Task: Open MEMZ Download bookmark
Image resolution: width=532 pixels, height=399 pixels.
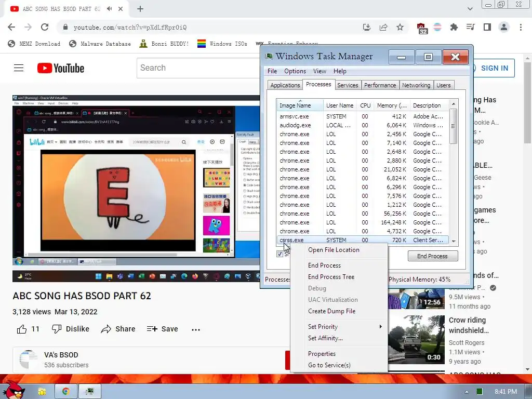Action: tap(34, 44)
